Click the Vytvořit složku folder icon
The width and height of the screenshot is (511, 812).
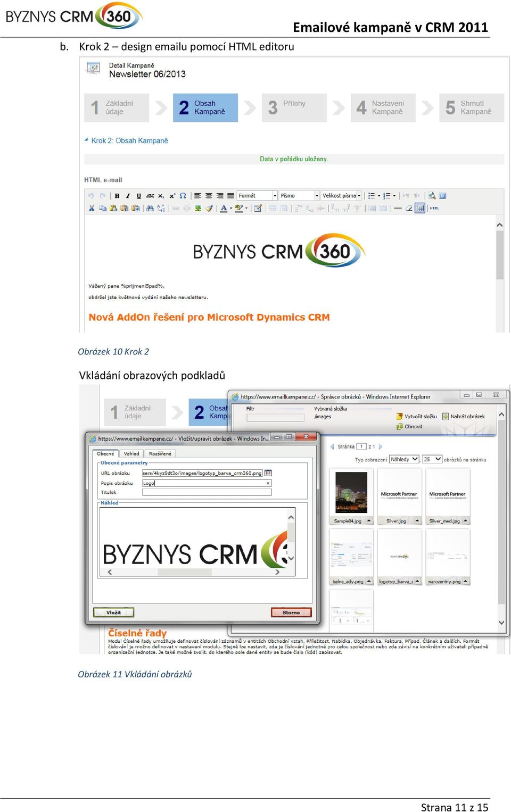point(400,417)
